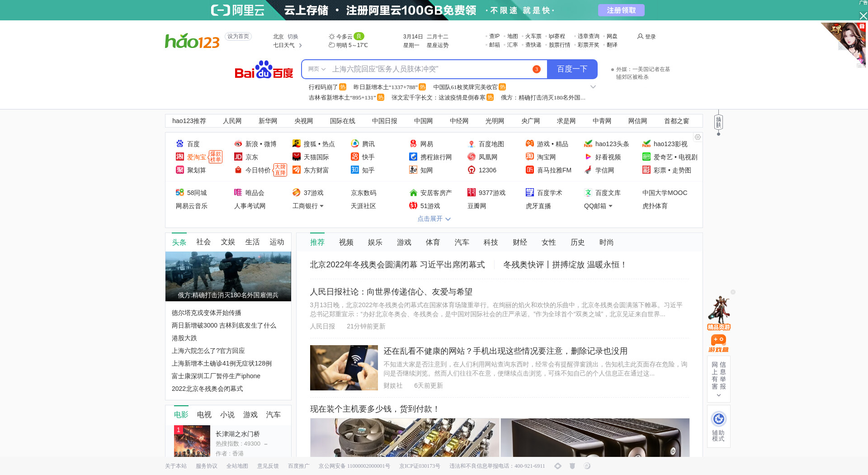
Task: Open the 天猫国际 icon
Action: pyautogui.click(x=297, y=157)
